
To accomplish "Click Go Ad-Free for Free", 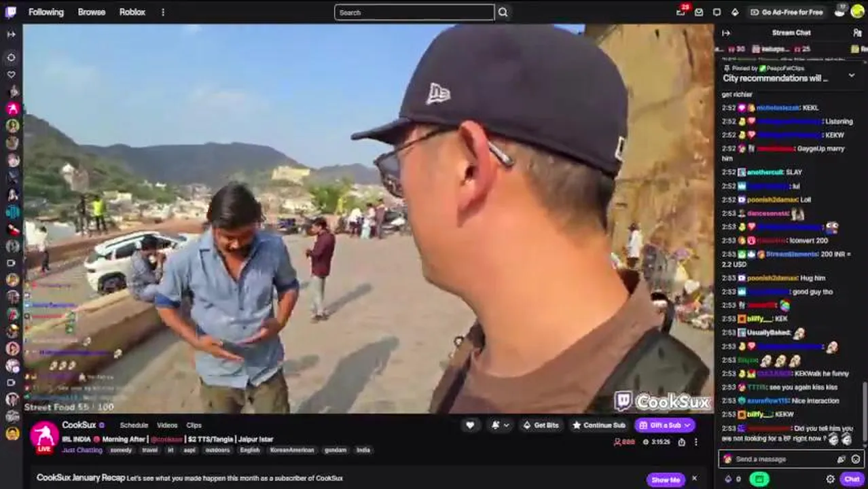I will [786, 12].
